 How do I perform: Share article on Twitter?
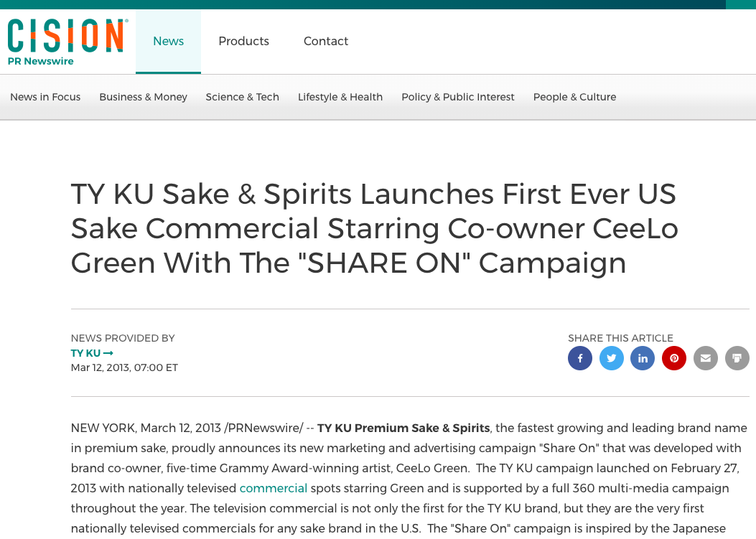pos(612,358)
